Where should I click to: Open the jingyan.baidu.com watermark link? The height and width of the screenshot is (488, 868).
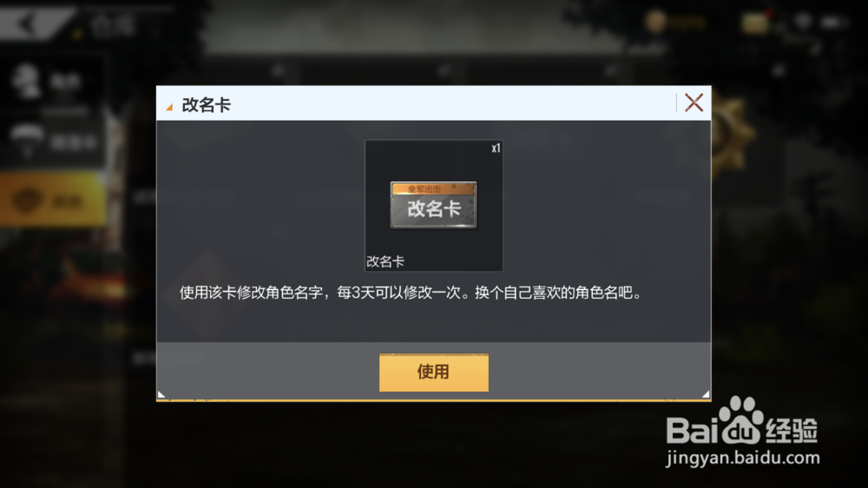coord(742,458)
